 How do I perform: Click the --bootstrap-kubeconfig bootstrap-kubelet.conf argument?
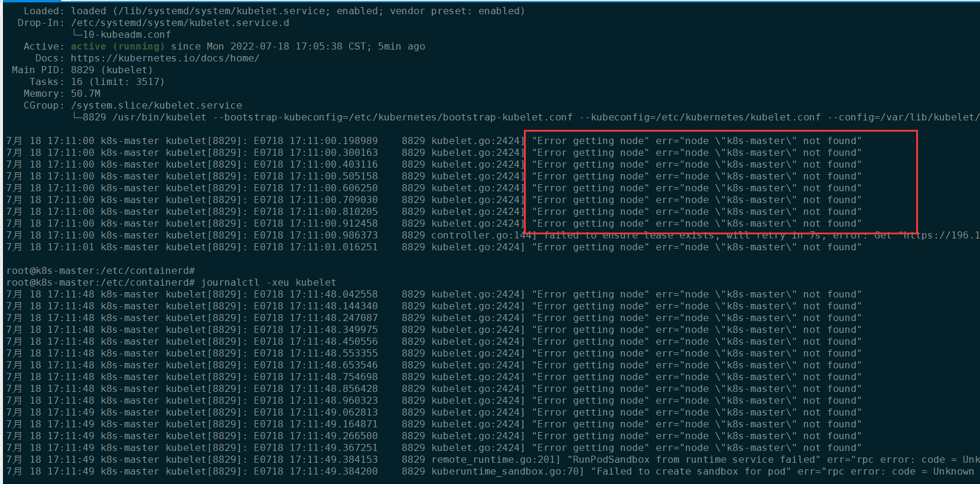[393, 117]
